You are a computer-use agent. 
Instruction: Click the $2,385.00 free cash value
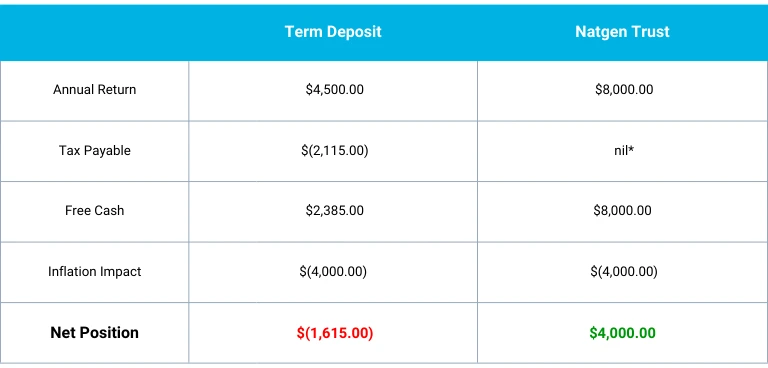[335, 211]
